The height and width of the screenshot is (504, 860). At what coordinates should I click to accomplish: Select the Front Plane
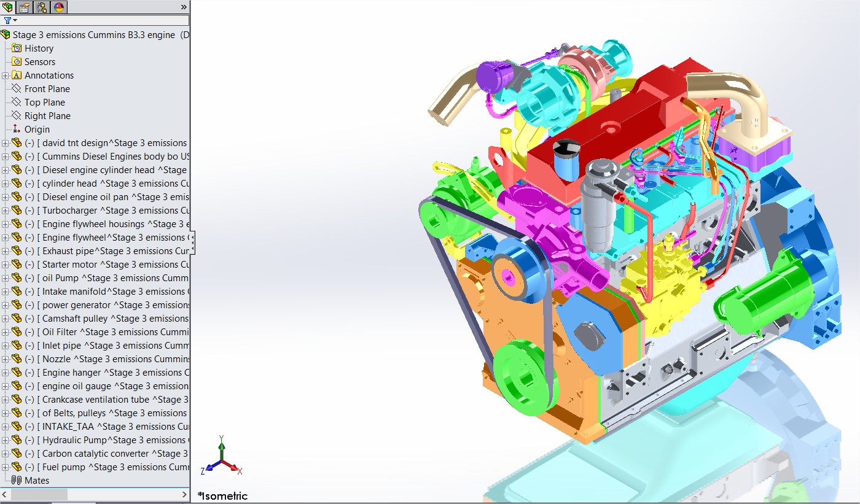coord(47,89)
